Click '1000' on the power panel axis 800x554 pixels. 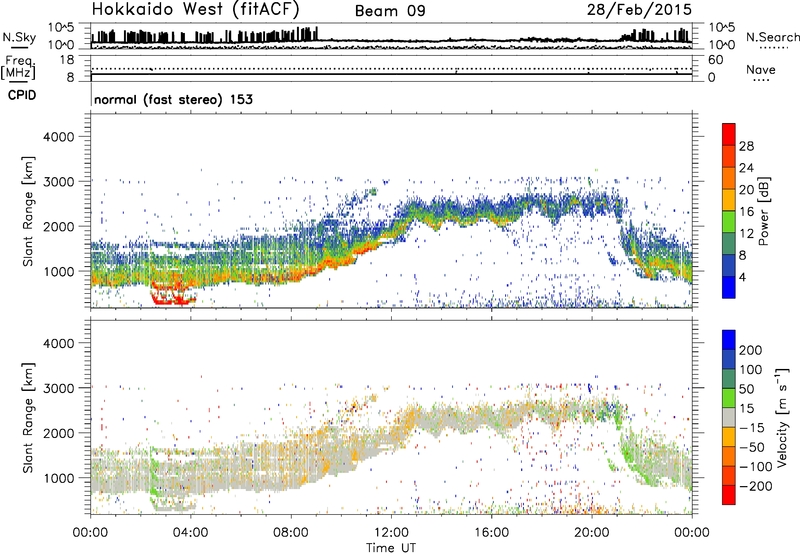(x=59, y=271)
